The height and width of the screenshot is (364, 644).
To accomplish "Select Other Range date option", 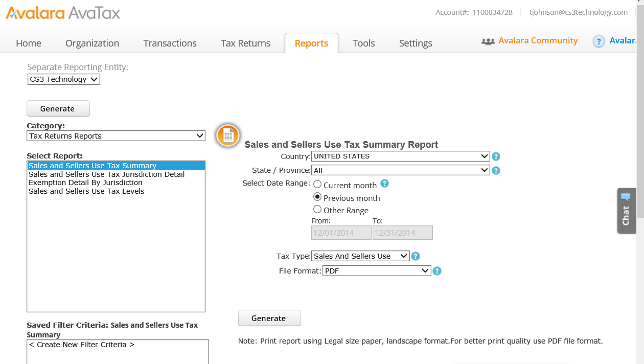I will [317, 209].
